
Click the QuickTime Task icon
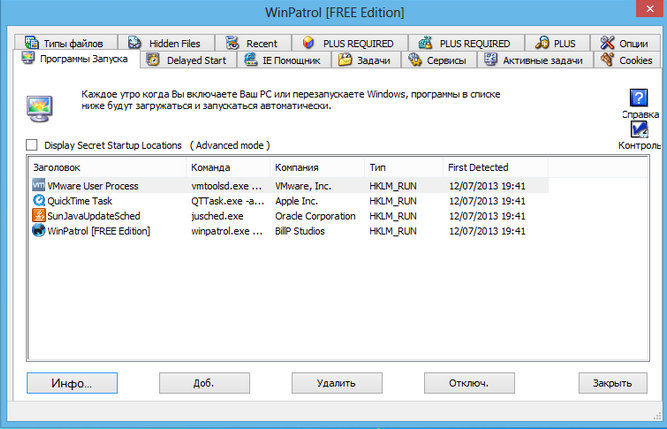[38, 200]
